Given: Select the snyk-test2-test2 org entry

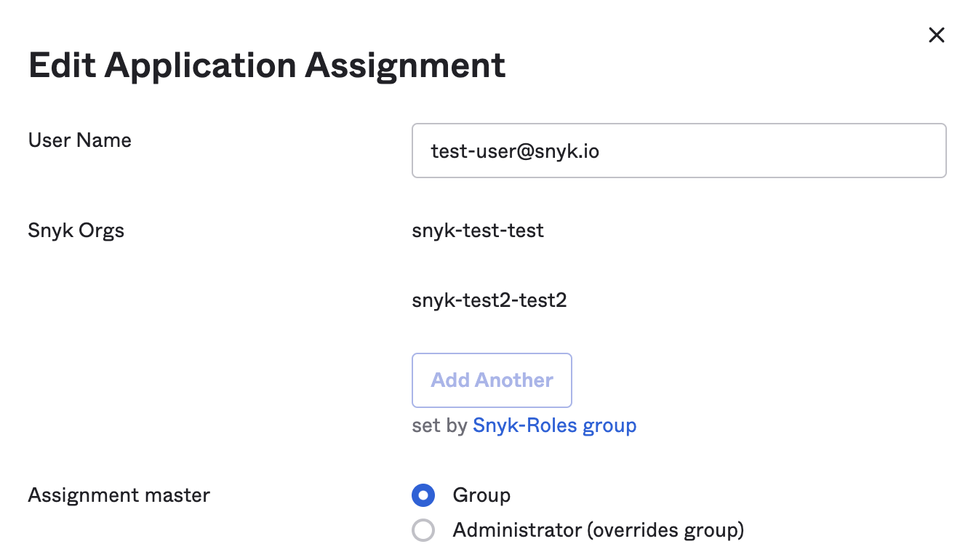Looking at the screenshot, I should point(489,300).
